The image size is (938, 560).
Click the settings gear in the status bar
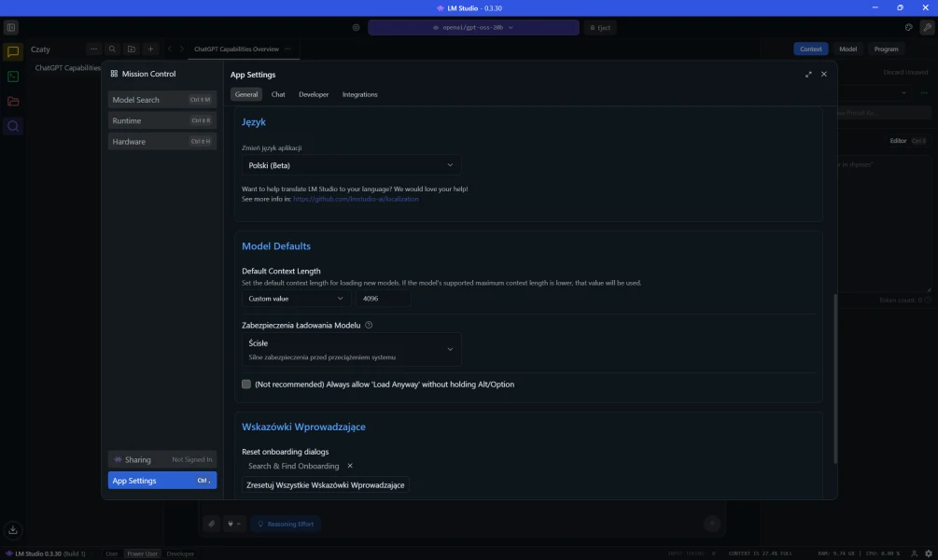coord(927,553)
